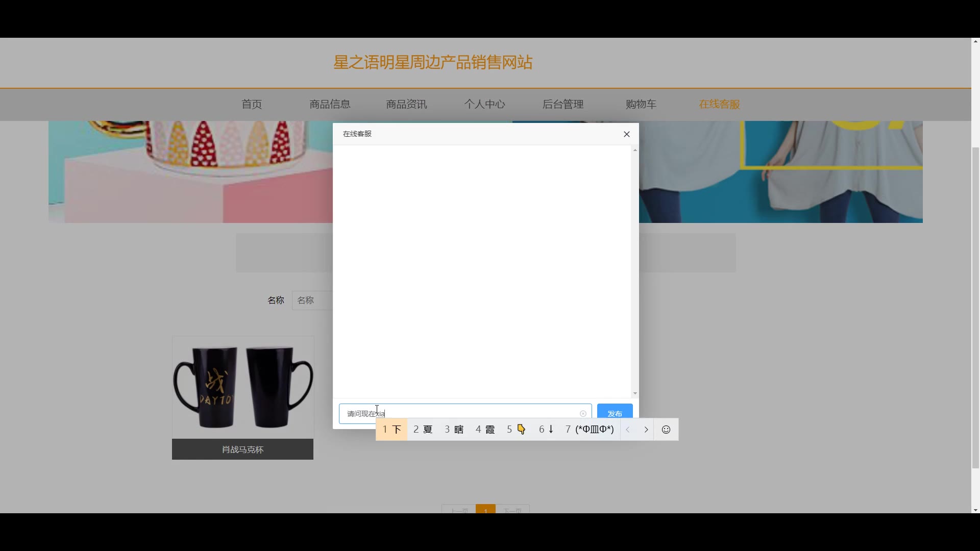Select first candidate 下 in IME bar
The image size is (980, 551).
392,430
